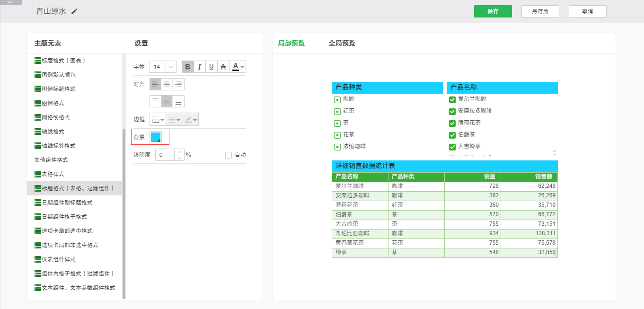The width and height of the screenshot is (644, 309).
Task: Click the pencil icon to rename 青山绿水
Action: point(75,11)
